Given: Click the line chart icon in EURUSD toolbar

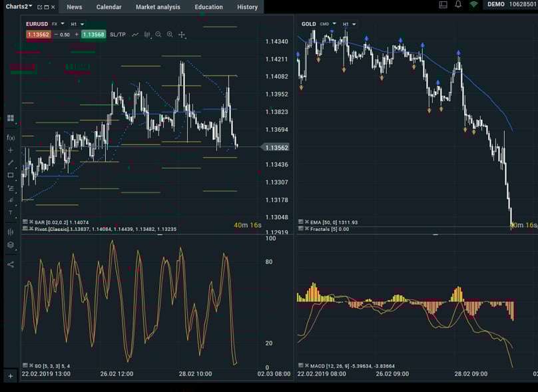Looking at the screenshot, I should coord(135,35).
